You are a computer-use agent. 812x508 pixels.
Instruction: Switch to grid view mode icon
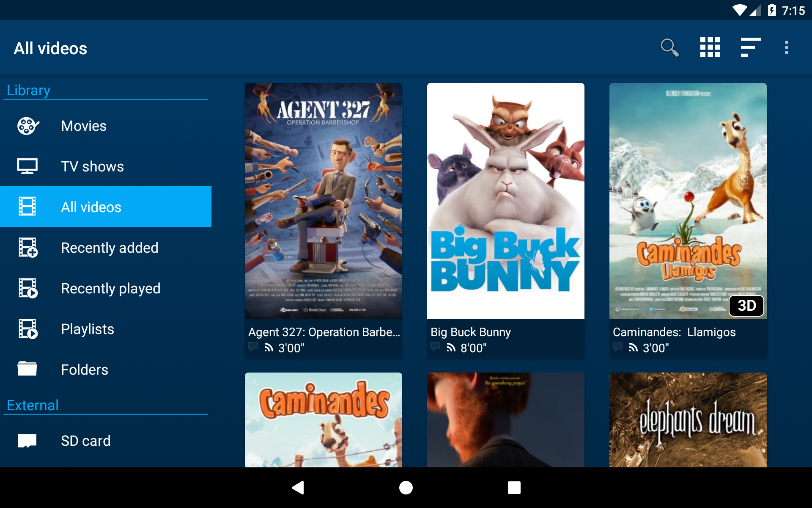pos(710,47)
